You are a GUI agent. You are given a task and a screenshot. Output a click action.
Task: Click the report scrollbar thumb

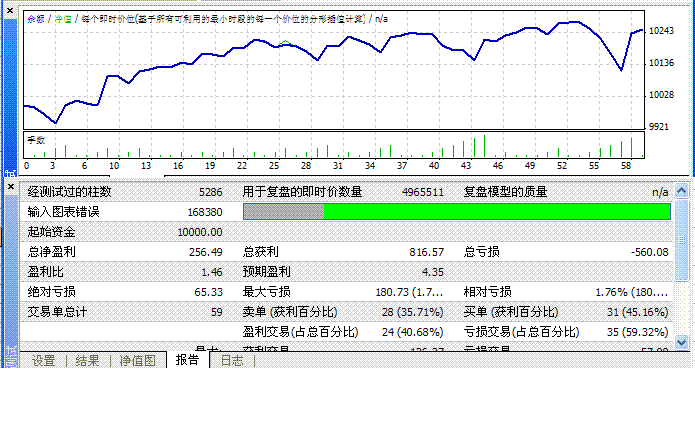(x=681, y=240)
